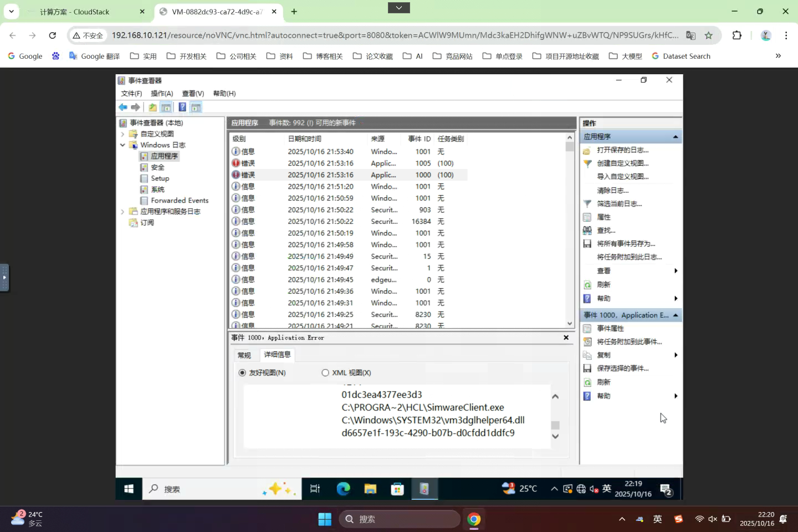Reload the noVNC browser page

[53, 35]
